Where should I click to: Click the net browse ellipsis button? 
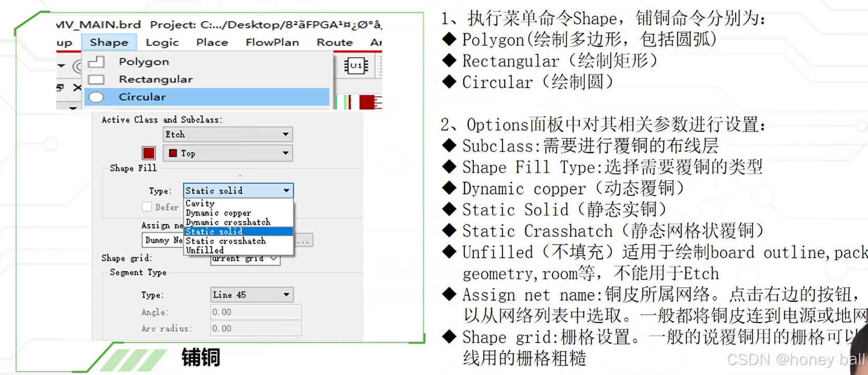(304, 241)
